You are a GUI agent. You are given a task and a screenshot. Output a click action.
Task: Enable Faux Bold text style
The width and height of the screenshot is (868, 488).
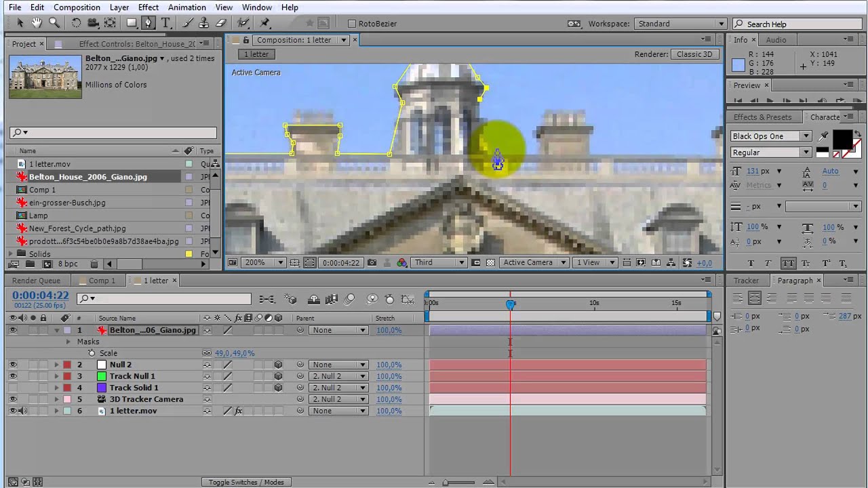pyautogui.click(x=751, y=263)
